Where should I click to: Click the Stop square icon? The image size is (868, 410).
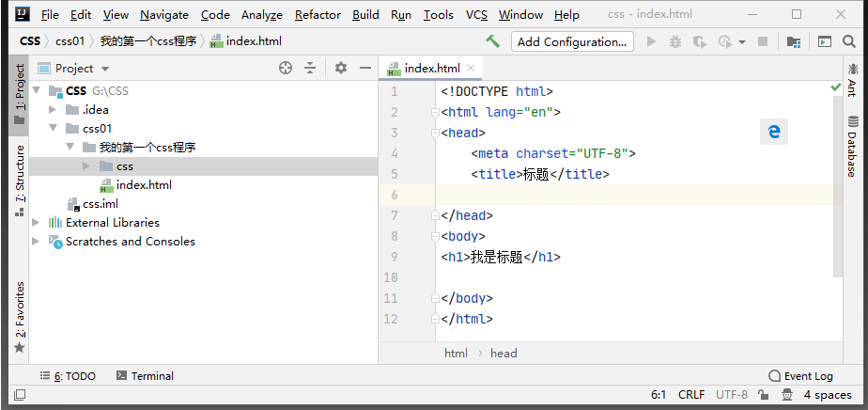point(762,41)
